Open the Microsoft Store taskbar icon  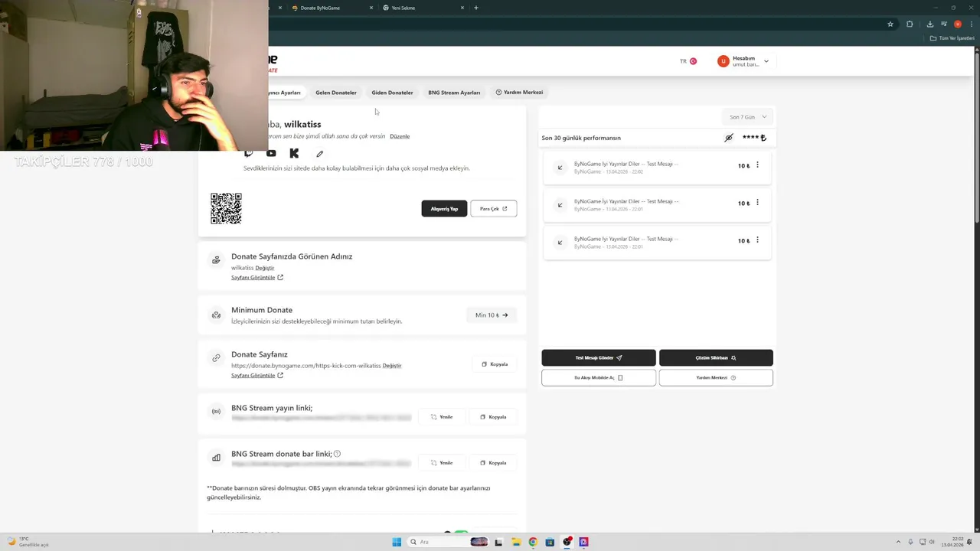(550, 542)
